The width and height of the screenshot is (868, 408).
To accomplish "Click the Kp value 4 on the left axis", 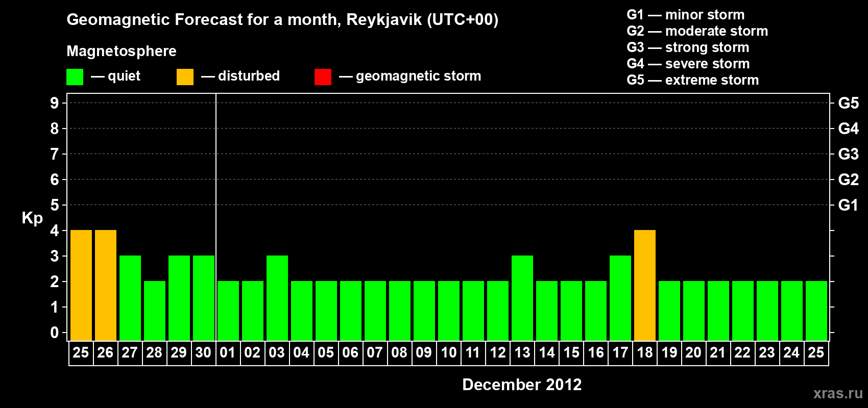I will point(55,231).
